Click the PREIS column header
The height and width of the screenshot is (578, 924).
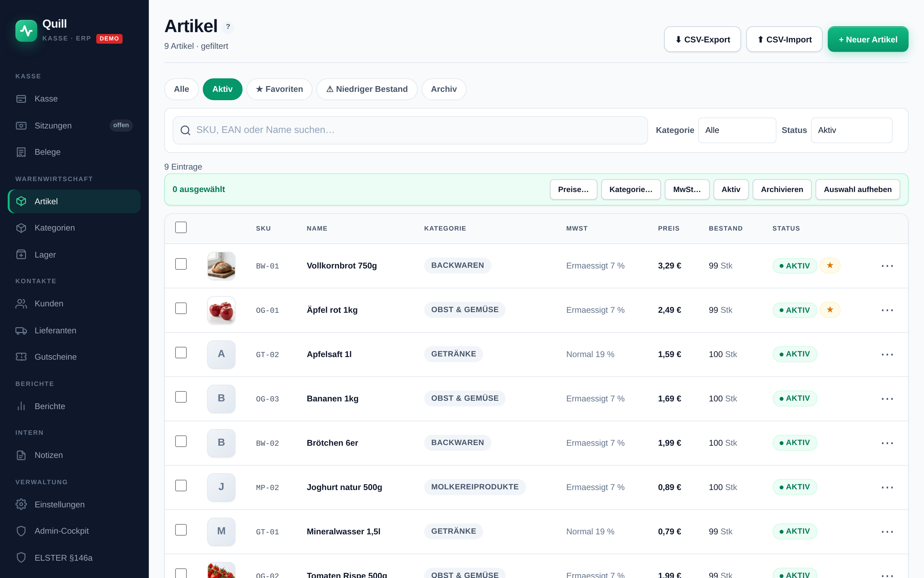pyautogui.click(x=669, y=228)
